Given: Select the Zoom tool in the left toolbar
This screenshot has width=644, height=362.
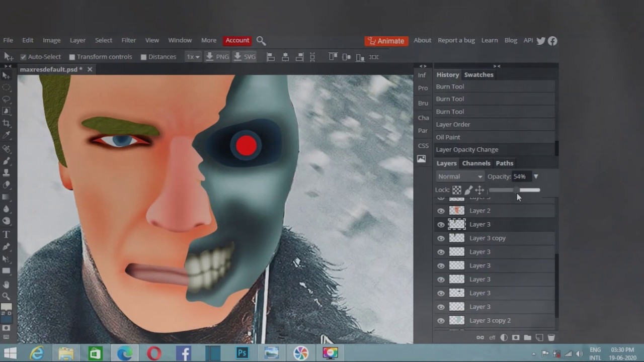Looking at the screenshot, I should (7, 296).
